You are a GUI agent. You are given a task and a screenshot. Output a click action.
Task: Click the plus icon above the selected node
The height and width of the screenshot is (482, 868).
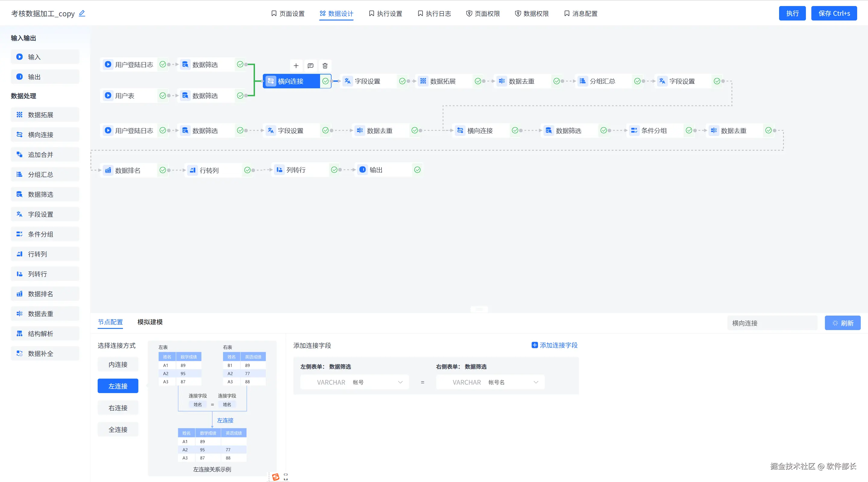pos(296,66)
